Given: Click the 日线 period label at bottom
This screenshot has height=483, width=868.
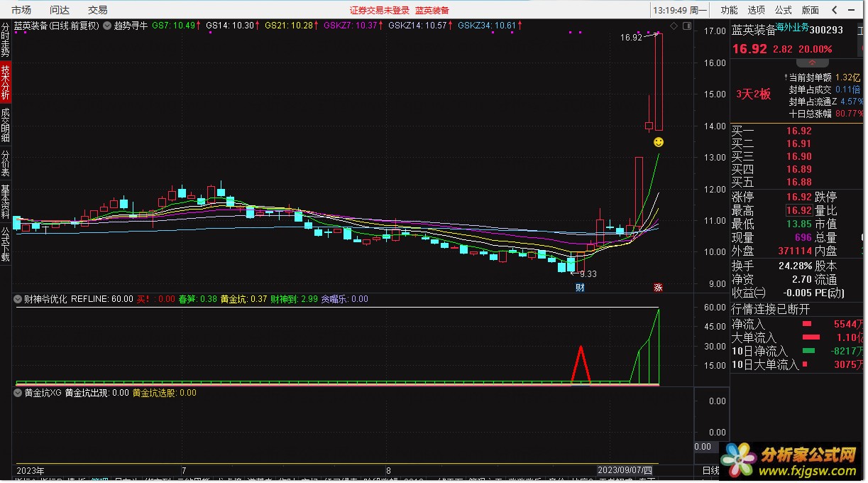Looking at the screenshot, I should [710, 470].
